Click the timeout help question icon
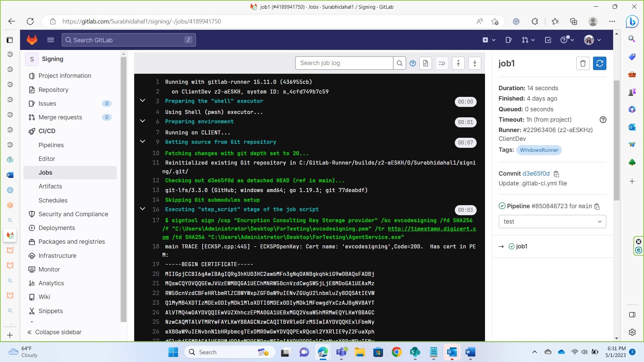This screenshot has height=362, width=644. [x=603, y=120]
